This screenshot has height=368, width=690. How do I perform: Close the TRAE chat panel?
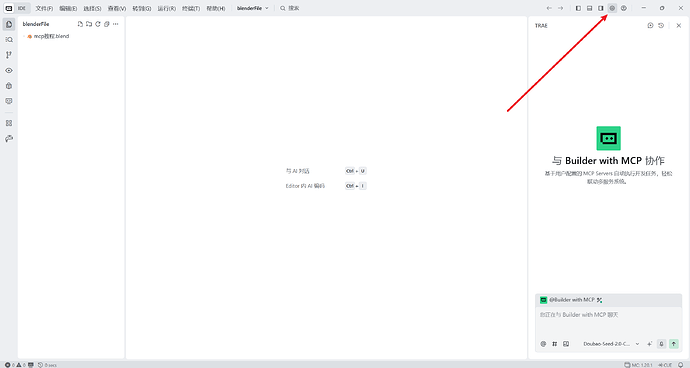[679, 26]
